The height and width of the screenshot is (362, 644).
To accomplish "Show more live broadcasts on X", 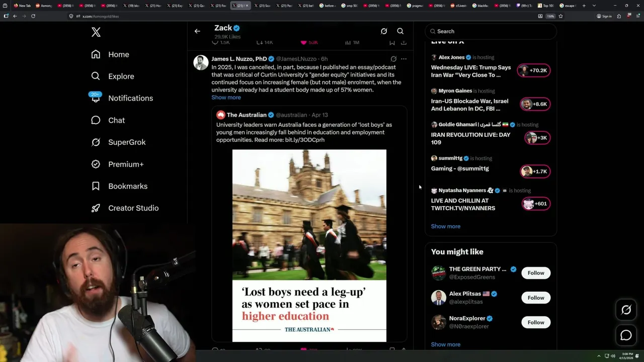I will (x=445, y=226).
